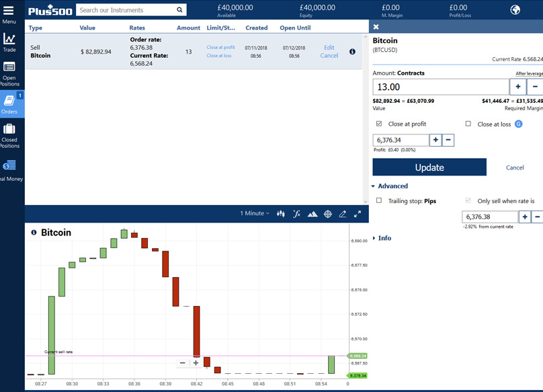Select the Closed Positions briefcase icon
Image resolution: width=543 pixels, height=392 pixels.
coord(9,129)
